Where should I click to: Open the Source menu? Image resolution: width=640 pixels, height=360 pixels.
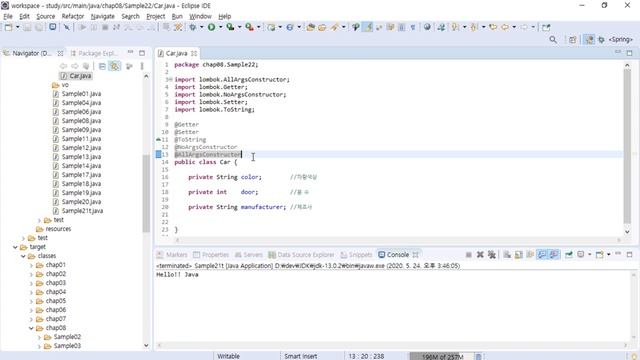point(45,16)
